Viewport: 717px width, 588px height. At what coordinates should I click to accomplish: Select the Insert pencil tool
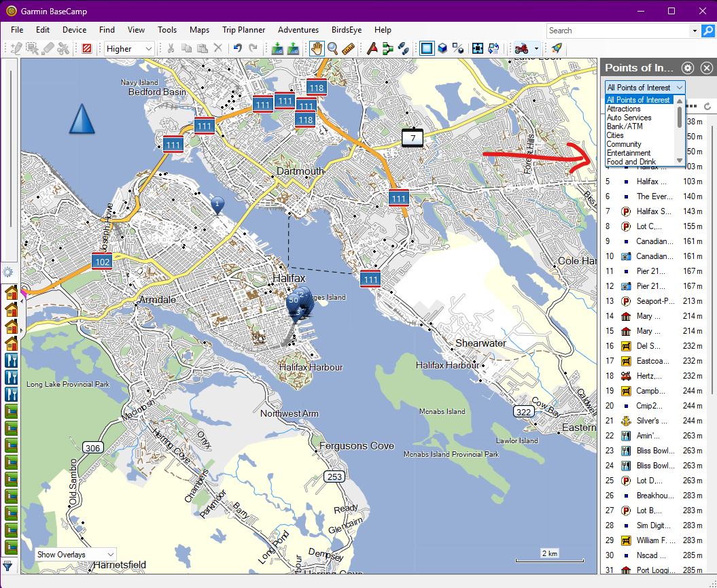tap(16, 48)
